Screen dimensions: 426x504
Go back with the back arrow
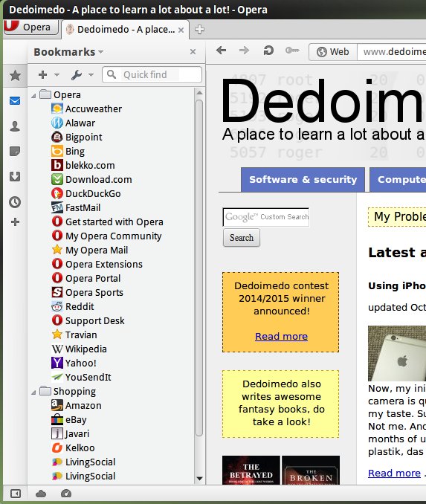[222, 51]
